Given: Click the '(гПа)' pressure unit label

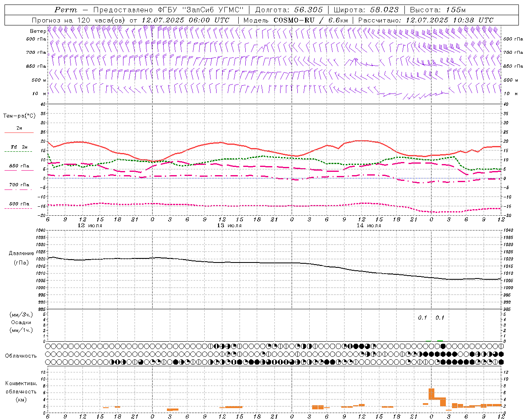Looking at the screenshot, I should point(21,262).
